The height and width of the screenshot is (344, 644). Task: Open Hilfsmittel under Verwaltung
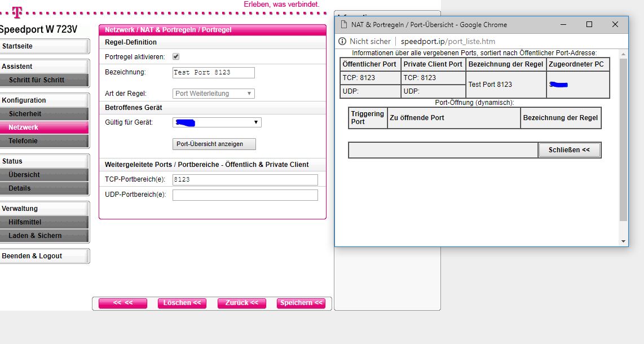(x=45, y=222)
